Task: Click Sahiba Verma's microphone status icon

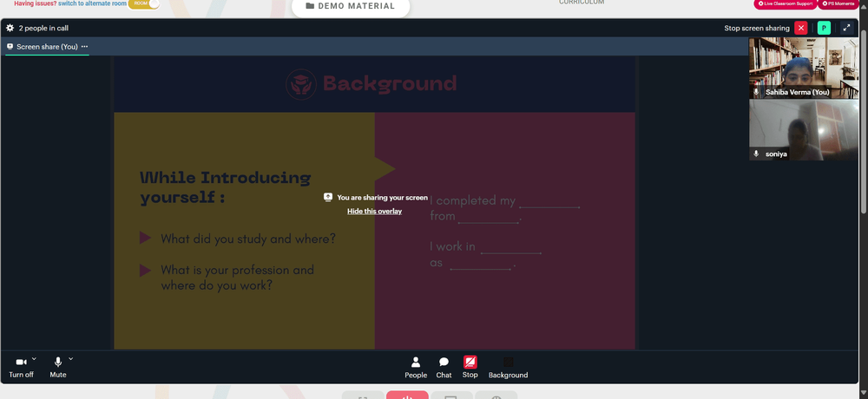Action: [x=756, y=92]
